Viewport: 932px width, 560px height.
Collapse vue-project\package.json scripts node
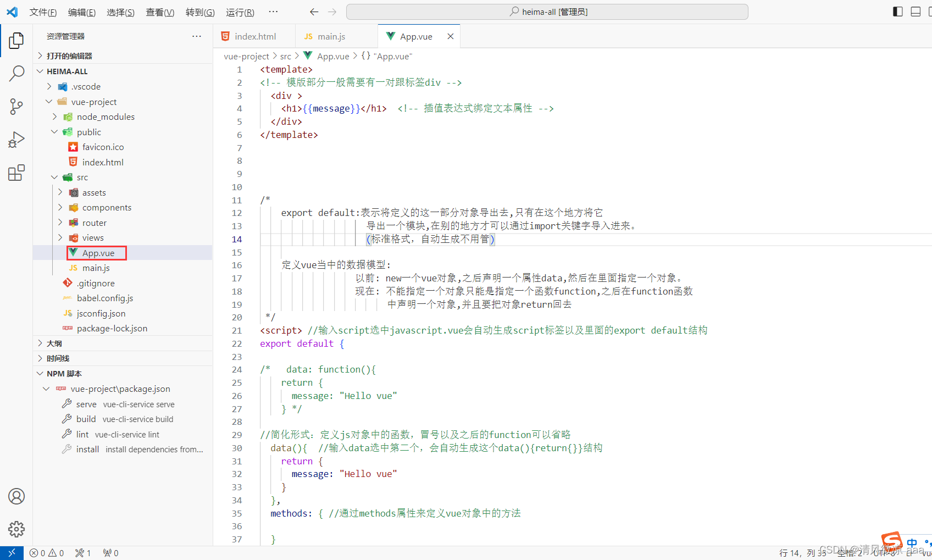coord(120,389)
